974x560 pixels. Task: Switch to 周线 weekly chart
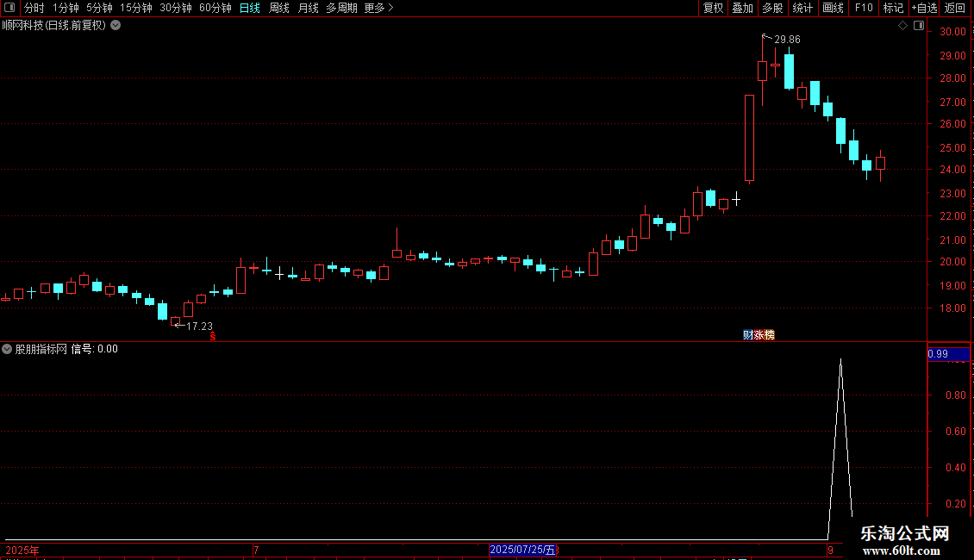pyautogui.click(x=279, y=8)
